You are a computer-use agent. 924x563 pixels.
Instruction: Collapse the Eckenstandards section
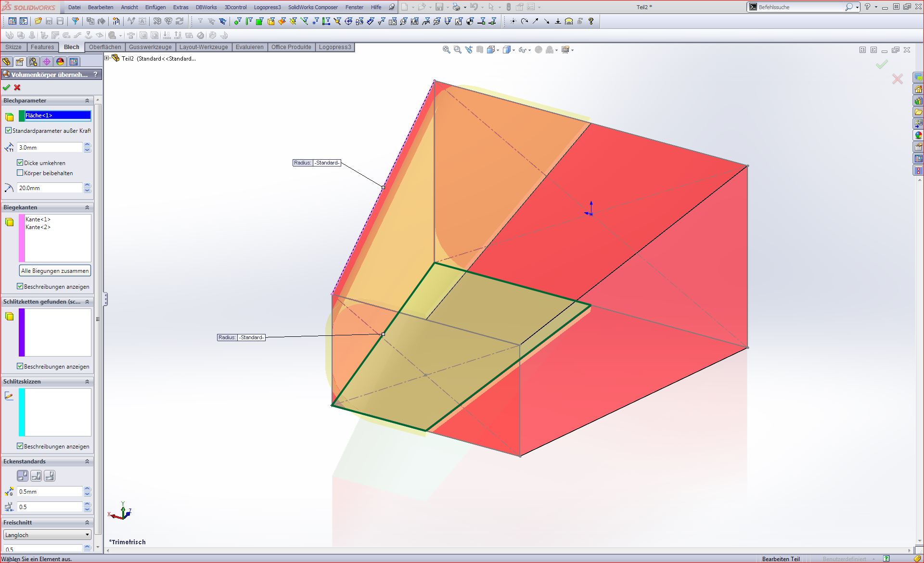[87, 461]
